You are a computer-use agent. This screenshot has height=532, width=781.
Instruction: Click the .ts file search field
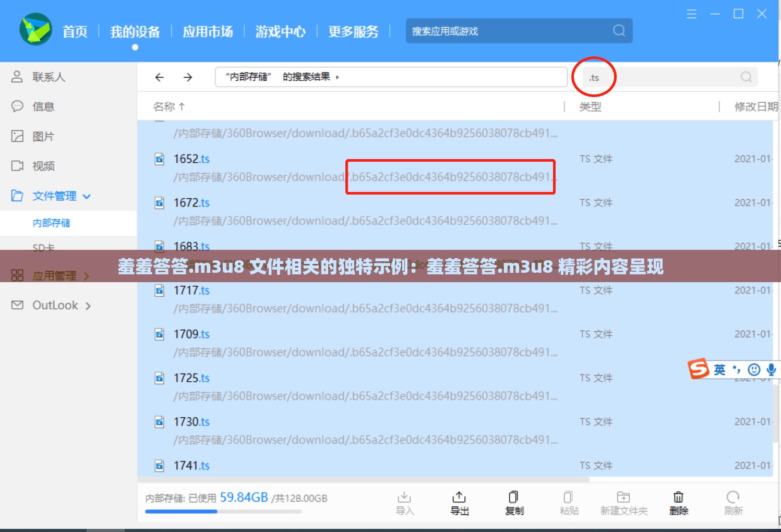point(670,77)
